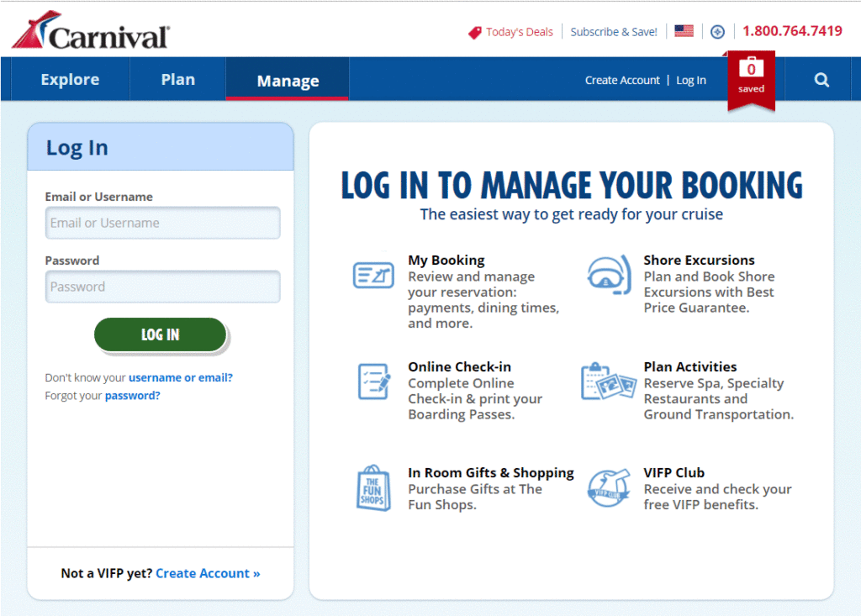The width and height of the screenshot is (861, 616).
Task: Click the compass globe icon
Action: click(x=717, y=32)
